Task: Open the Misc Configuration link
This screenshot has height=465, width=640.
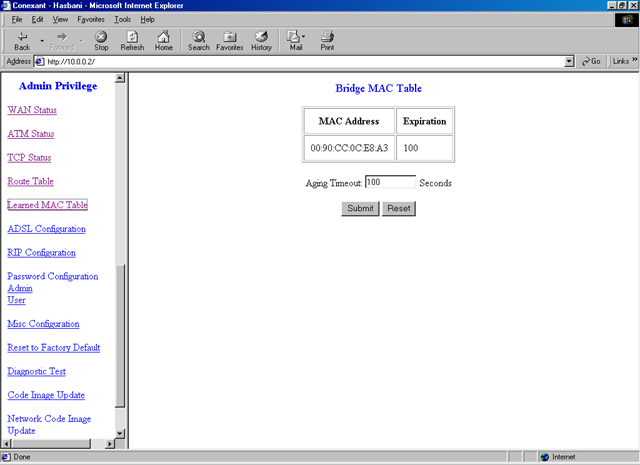Action: coord(43,323)
